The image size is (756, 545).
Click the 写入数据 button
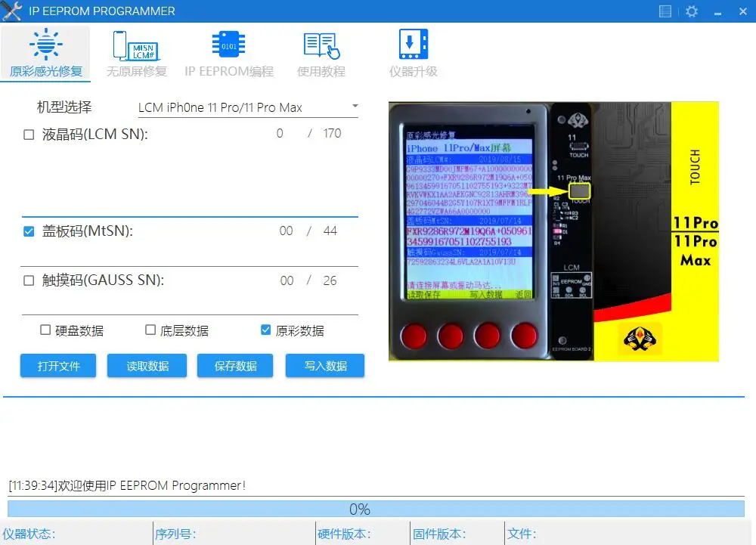click(x=325, y=366)
